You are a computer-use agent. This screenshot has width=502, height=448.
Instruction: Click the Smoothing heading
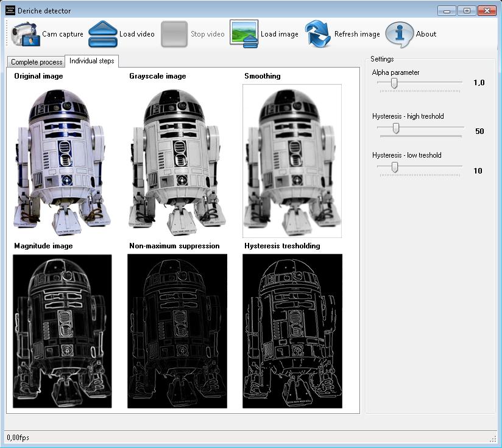pyautogui.click(x=263, y=76)
